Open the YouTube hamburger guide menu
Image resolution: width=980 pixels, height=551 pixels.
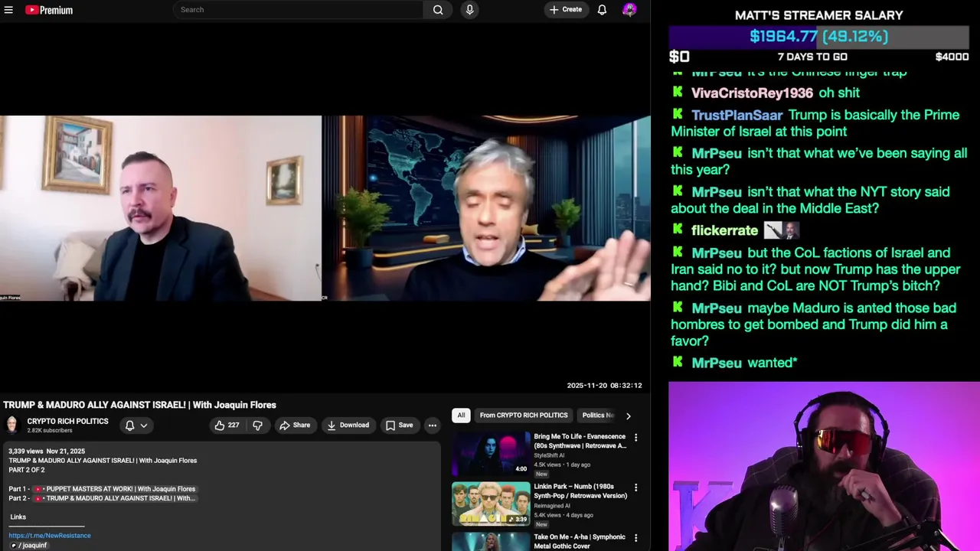click(8, 10)
